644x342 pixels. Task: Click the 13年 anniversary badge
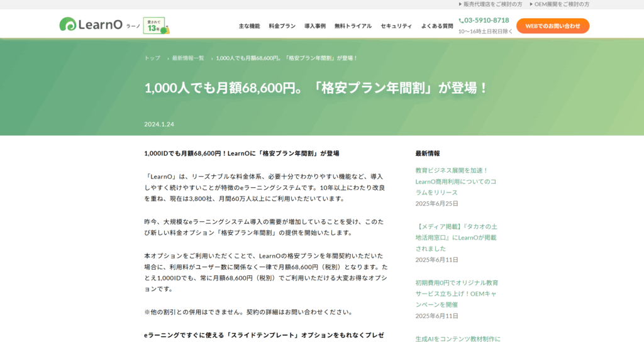point(156,25)
